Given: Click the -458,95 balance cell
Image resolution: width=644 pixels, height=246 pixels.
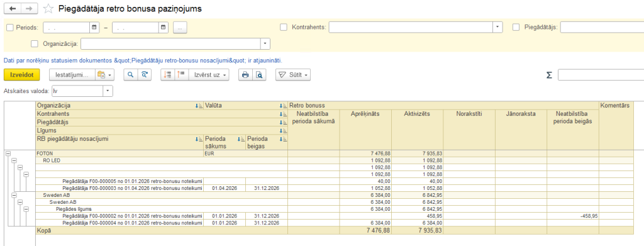Looking at the screenshot, I should tap(572, 216).
